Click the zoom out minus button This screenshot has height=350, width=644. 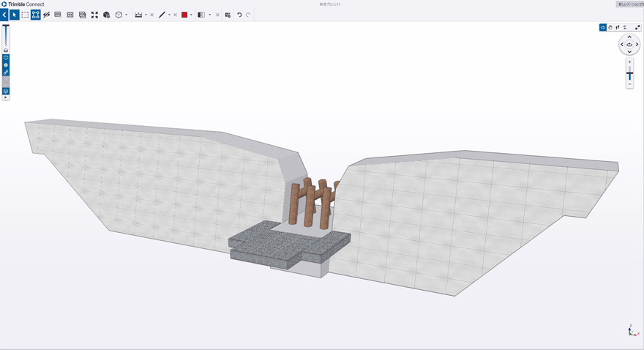pos(629,85)
